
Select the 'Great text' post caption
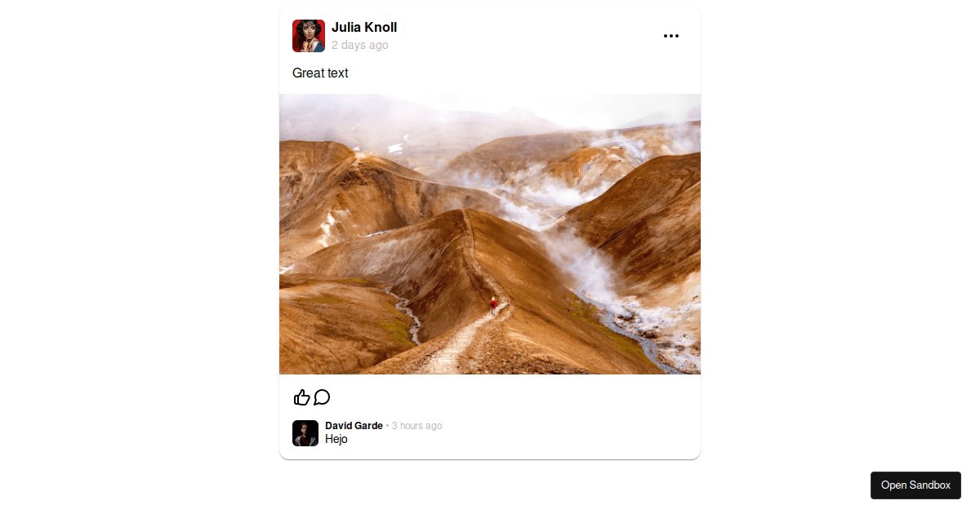320,73
